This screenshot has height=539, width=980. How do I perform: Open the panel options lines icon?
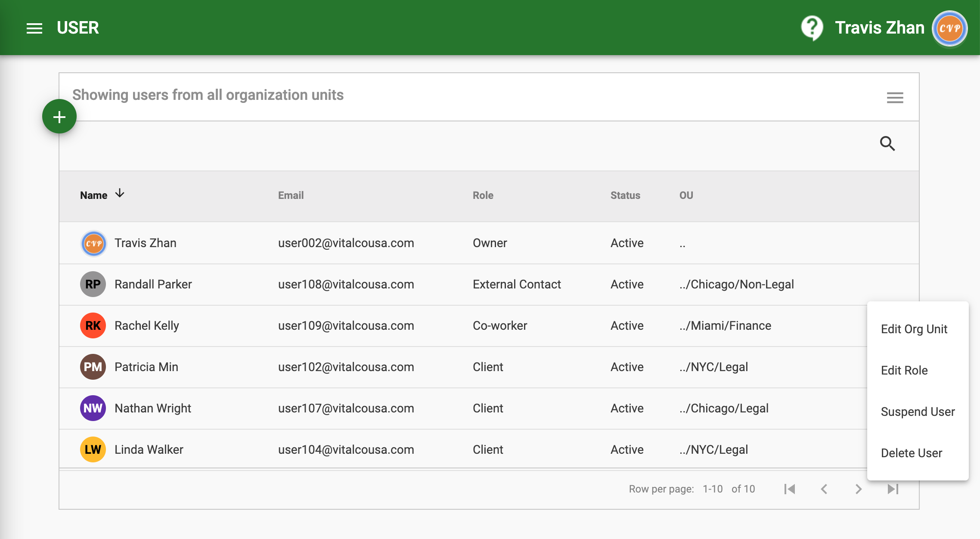(895, 98)
